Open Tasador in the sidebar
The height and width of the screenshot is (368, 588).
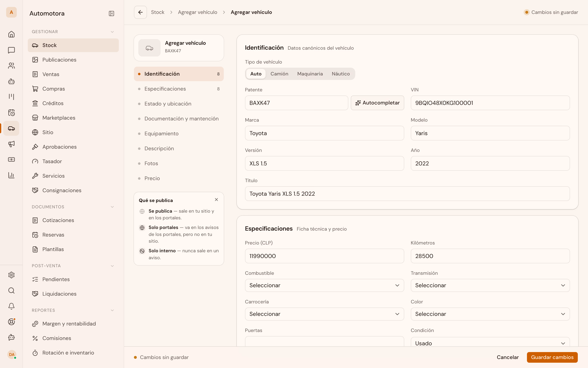[73, 161]
